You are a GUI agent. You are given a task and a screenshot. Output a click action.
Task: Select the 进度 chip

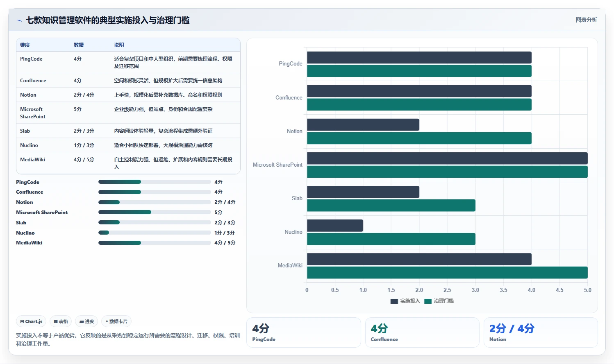(x=86, y=321)
